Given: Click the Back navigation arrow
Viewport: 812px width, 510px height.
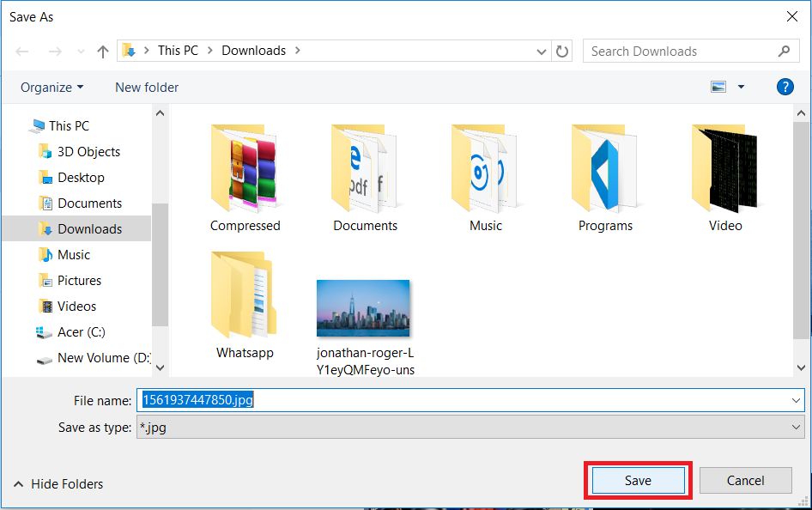Looking at the screenshot, I should point(21,52).
